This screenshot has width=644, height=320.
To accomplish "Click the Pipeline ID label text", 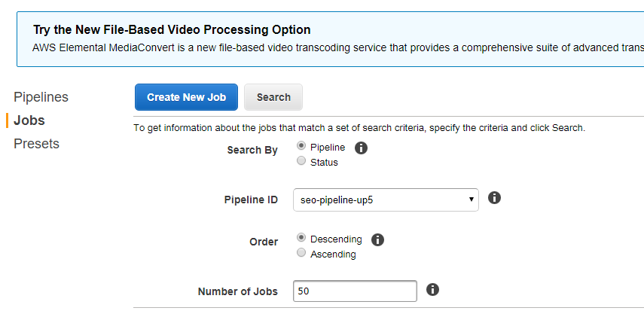I will click(x=251, y=200).
